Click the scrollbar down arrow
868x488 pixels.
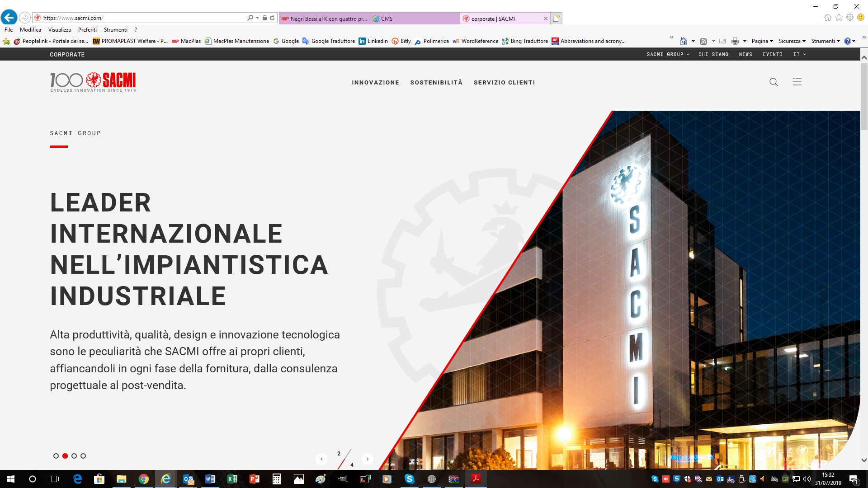click(864, 460)
